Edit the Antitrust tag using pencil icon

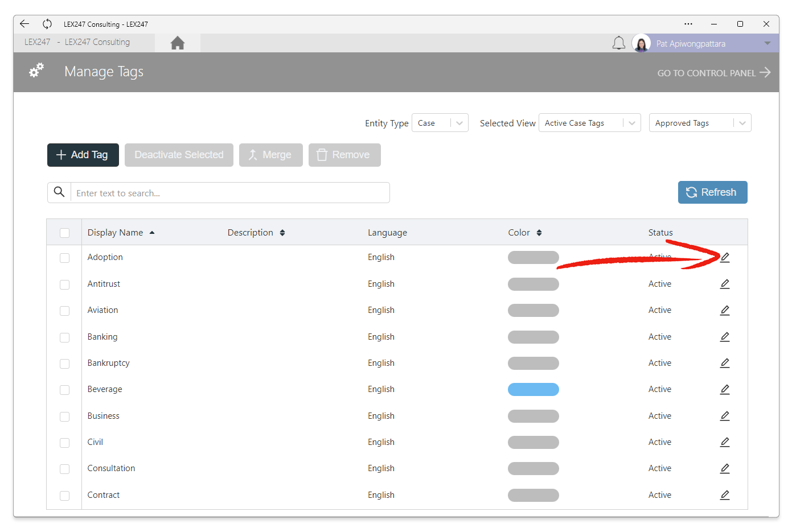pos(725,284)
